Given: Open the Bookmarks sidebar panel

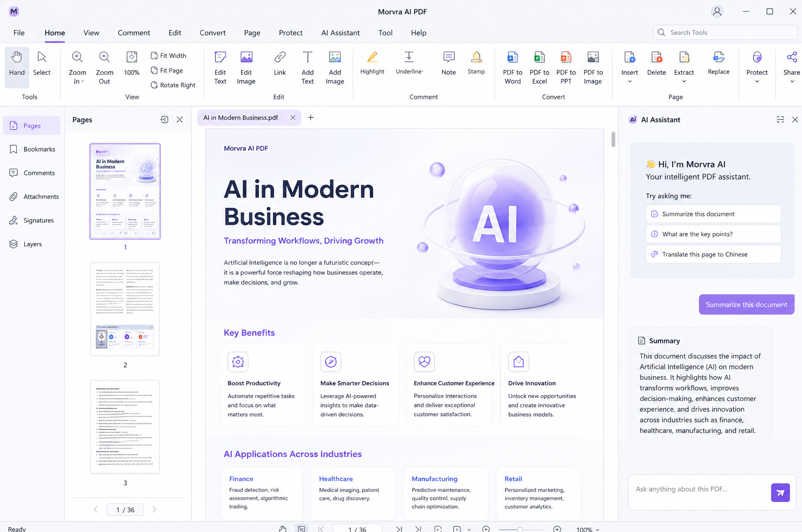Looking at the screenshot, I should [32, 149].
